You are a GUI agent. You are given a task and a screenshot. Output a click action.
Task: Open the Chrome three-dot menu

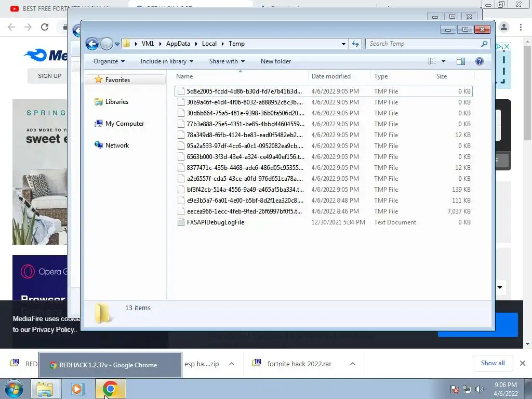[x=521, y=27]
